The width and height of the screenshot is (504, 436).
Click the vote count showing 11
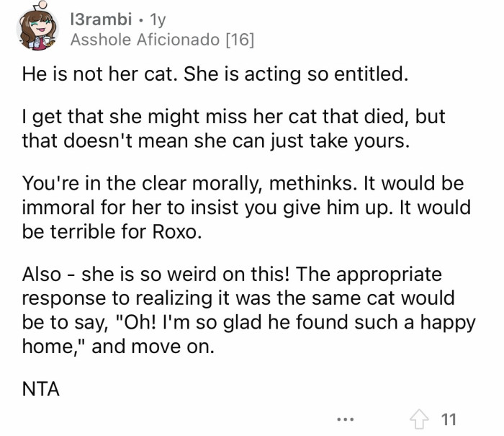[448, 419]
